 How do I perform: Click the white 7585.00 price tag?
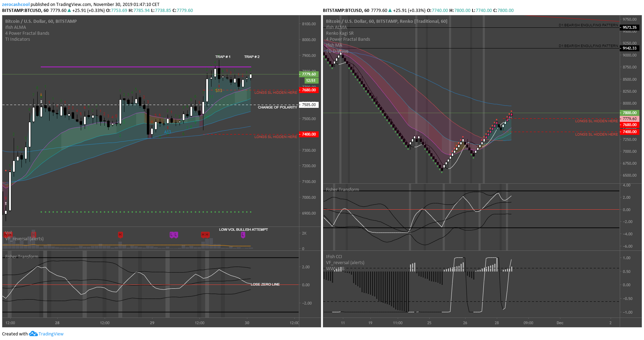pos(309,105)
